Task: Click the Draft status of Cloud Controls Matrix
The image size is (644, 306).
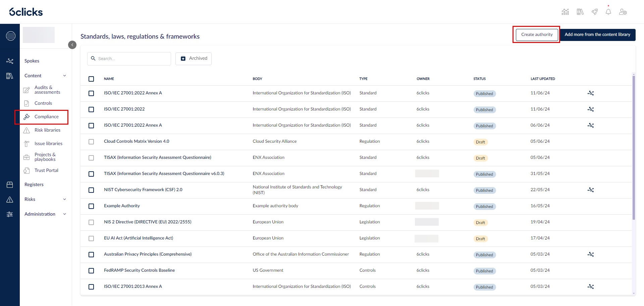Action: (x=480, y=142)
